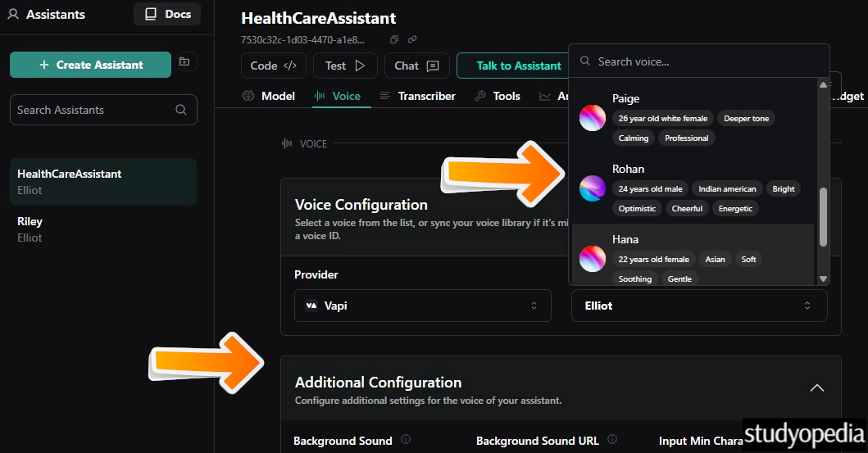Click the voice list scroll-up arrow
Image resolution: width=868 pixels, height=453 pixels.
[823, 84]
